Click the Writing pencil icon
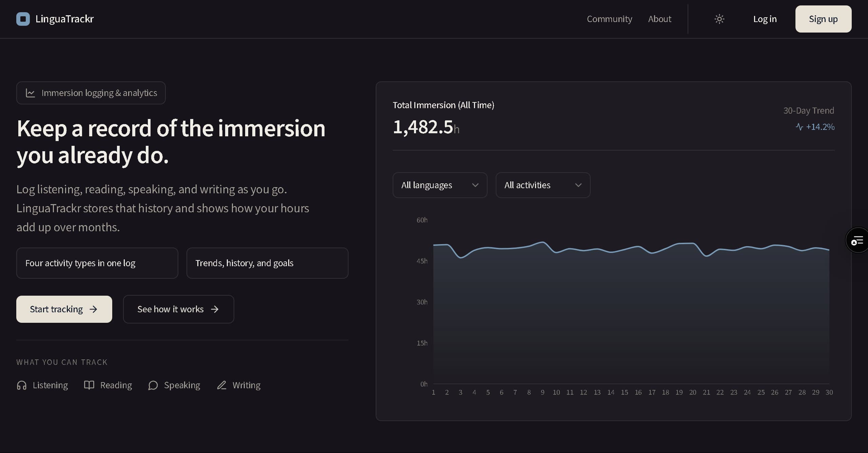This screenshot has width=868, height=453. point(221,385)
